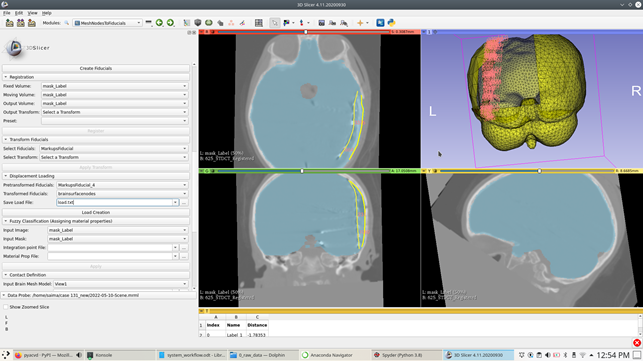
Task: Open the Help menu
Action: (x=46, y=13)
